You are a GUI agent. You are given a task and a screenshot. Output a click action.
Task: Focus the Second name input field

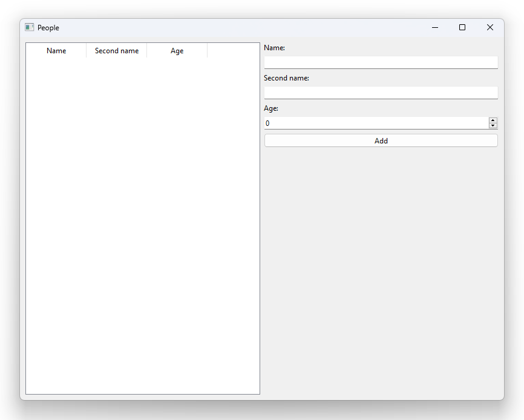pyautogui.click(x=381, y=93)
